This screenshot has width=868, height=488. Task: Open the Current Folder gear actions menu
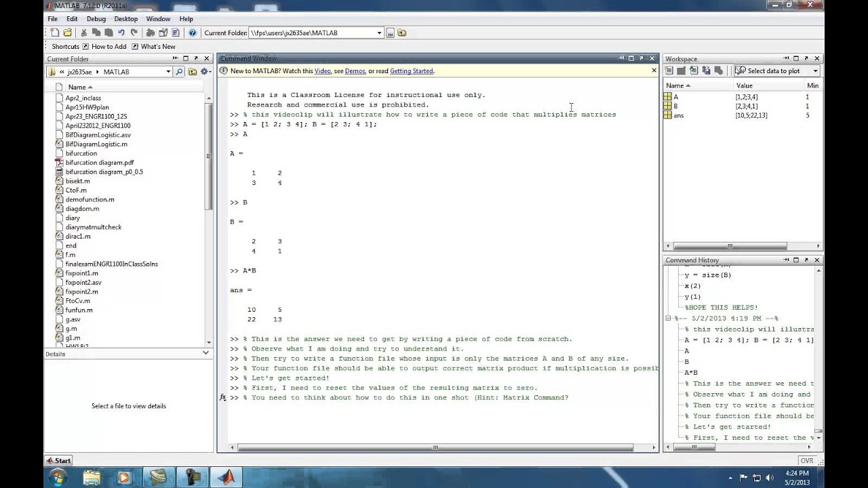coord(205,71)
